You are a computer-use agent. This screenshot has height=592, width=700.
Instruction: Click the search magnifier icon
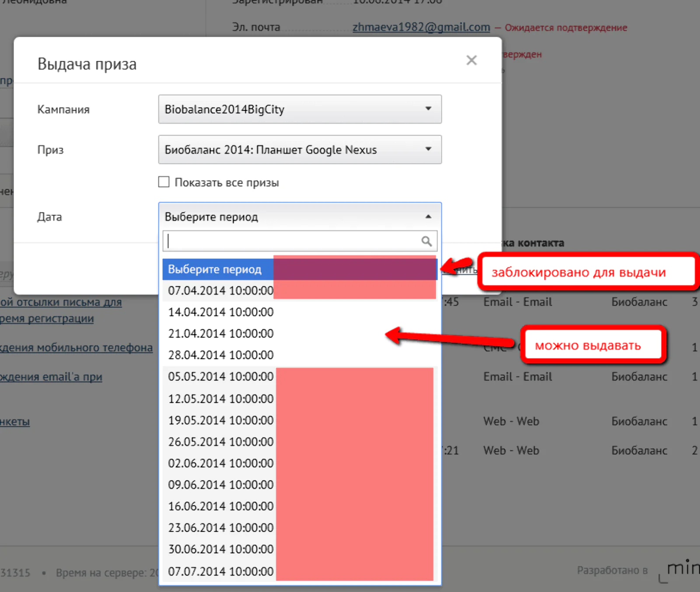tap(426, 241)
